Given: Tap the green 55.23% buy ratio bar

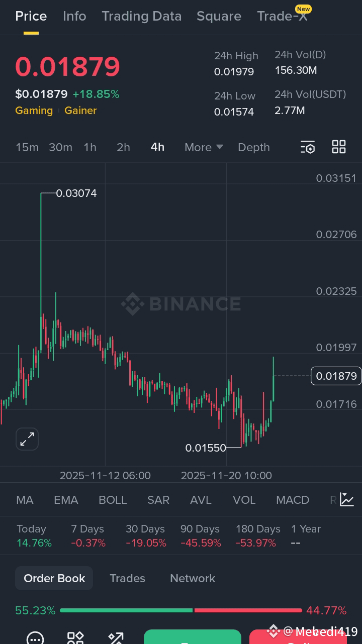Looking at the screenshot, I should pyautogui.click(x=126, y=610).
